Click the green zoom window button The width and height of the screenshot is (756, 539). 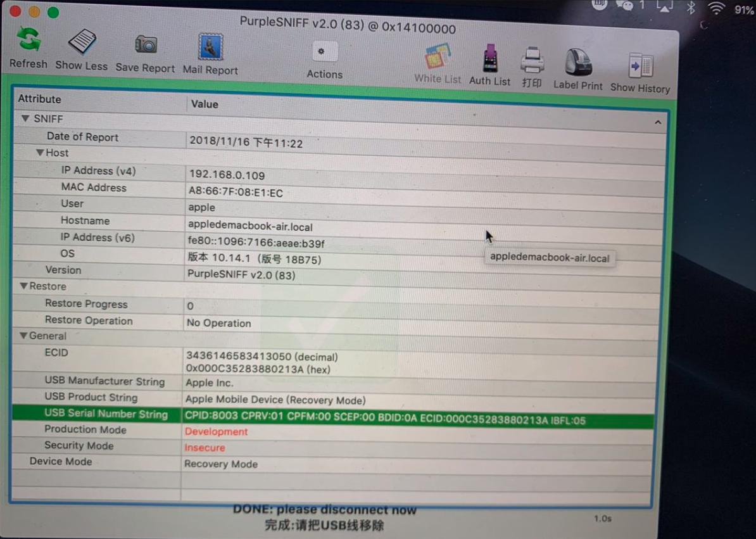pos(53,12)
